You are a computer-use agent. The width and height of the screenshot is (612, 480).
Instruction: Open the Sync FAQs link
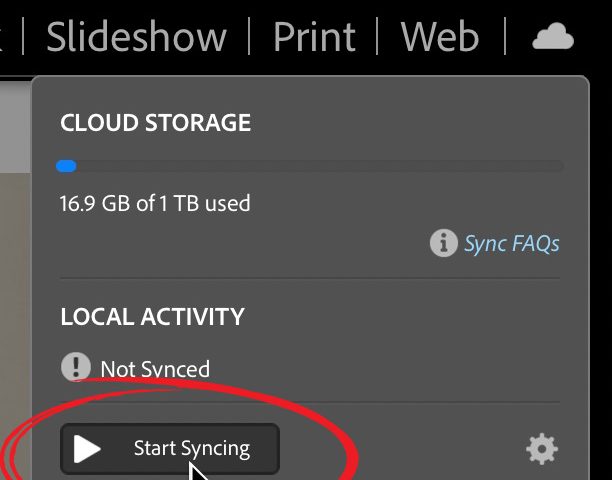[x=511, y=243]
